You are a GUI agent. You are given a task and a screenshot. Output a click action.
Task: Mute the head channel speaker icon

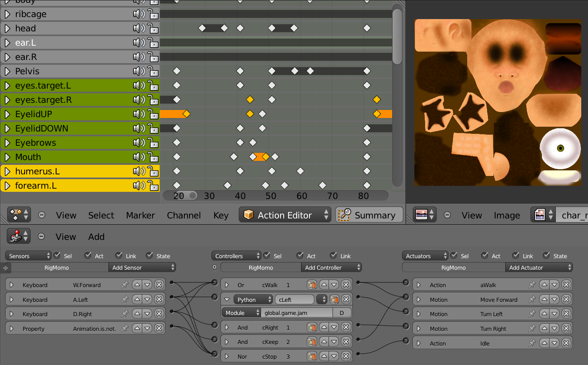click(x=138, y=28)
